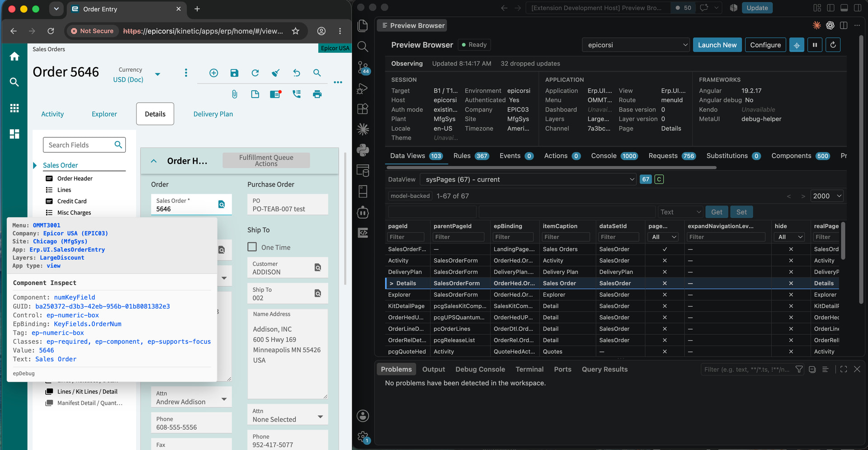Click the reload icon in Preview Browser header

833,45
